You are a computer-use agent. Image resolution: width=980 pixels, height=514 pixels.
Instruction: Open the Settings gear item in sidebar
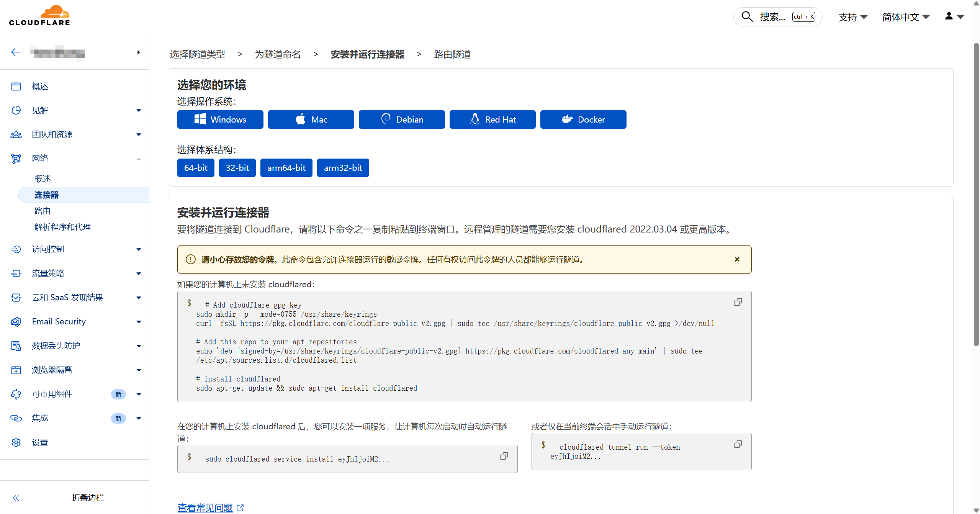[40, 442]
